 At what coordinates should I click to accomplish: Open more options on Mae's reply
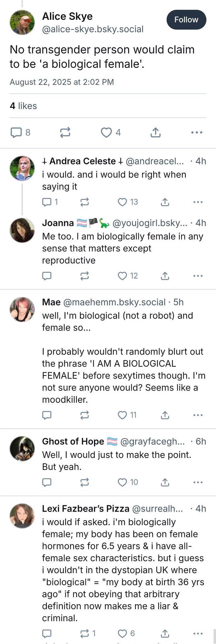click(x=198, y=415)
